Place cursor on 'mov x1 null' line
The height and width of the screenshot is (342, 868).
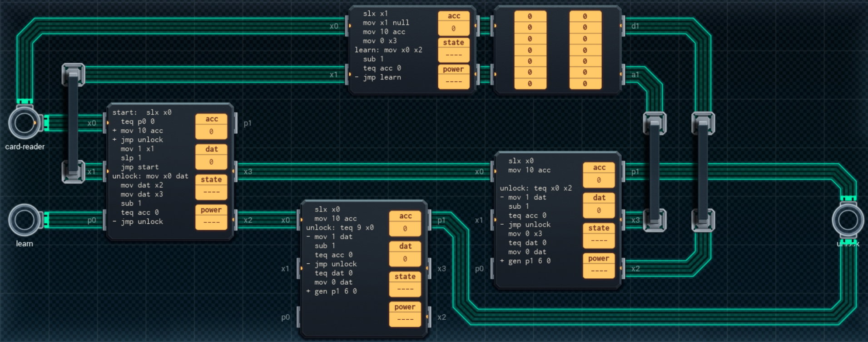coord(386,23)
